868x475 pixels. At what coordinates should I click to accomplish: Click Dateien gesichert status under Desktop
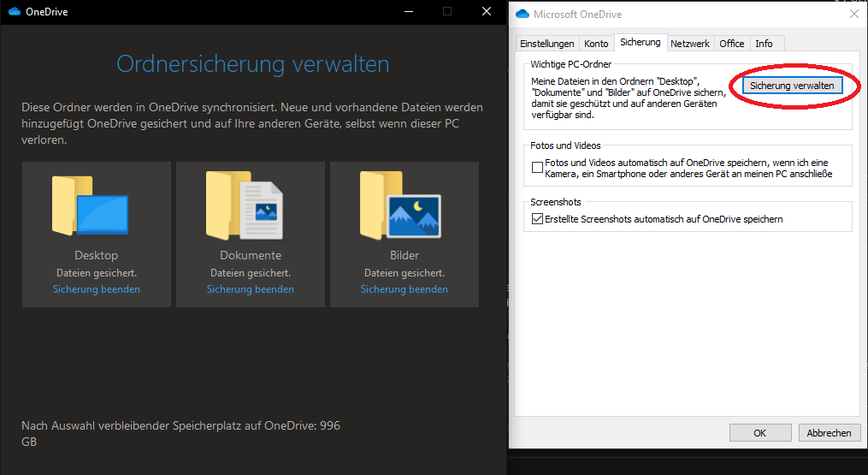pyautogui.click(x=97, y=273)
